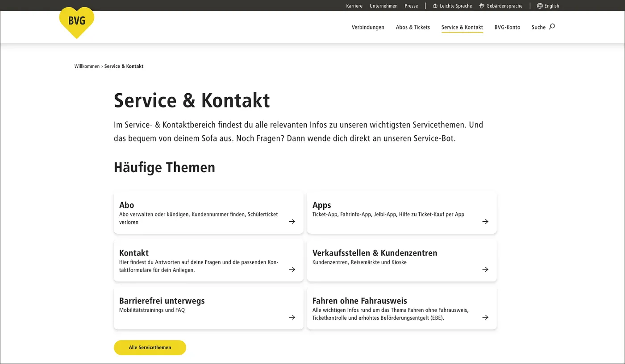Open the Verbindungen menu
Viewport: 625px width, 364px height.
[368, 27]
